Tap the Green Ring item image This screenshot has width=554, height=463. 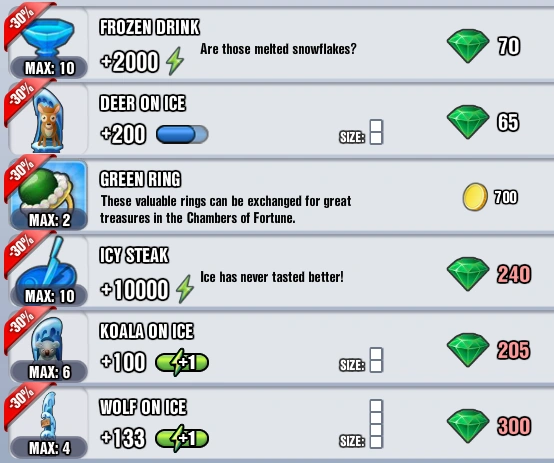[x=48, y=195]
